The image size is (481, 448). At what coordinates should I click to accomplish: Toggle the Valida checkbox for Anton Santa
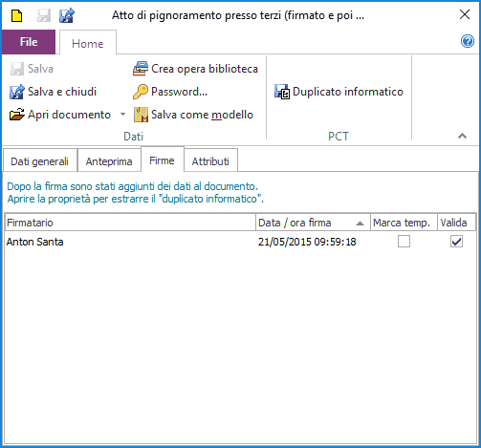pyautogui.click(x=456, y=242)
